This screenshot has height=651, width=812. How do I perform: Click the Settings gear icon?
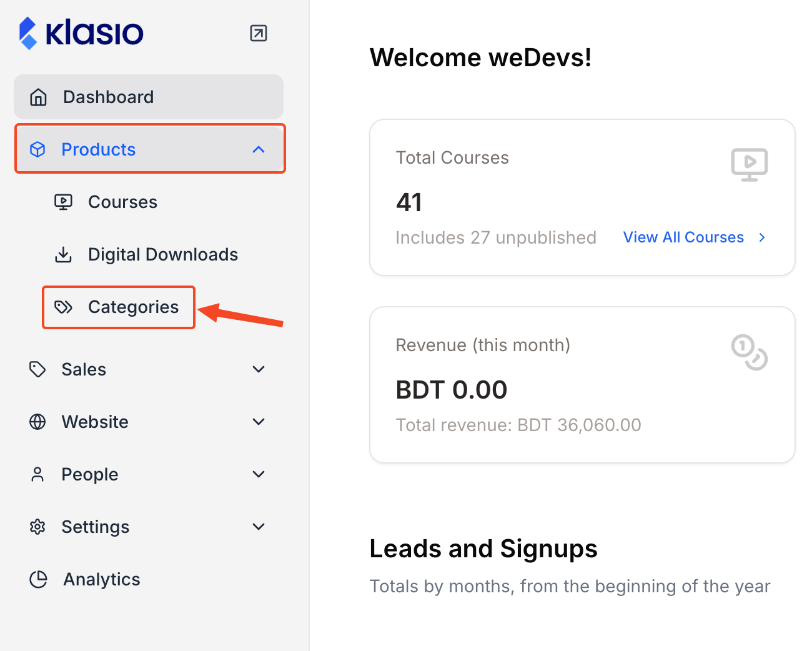[37, 527]
